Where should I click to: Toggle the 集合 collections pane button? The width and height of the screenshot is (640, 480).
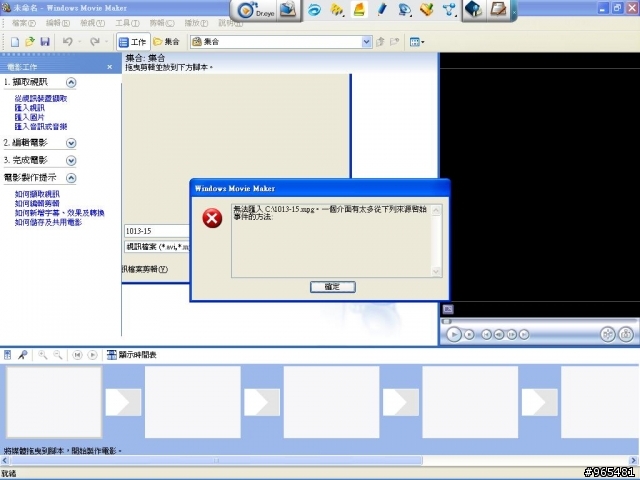[166, 42]
